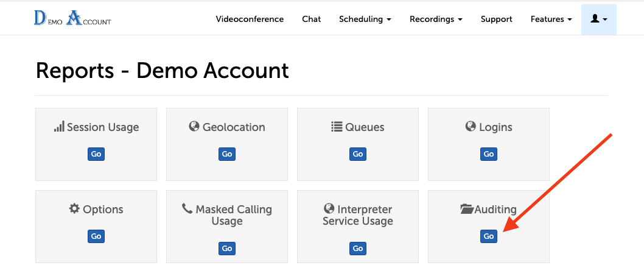Click the Demo Account logo
The width and height of the screenshot is (644, 279).
(x=72, y=19)
